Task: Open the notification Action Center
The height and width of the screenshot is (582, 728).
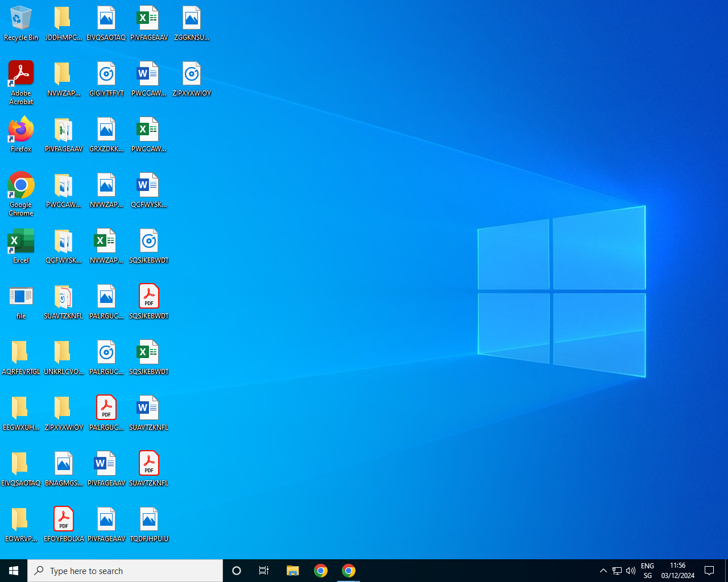Action: [x=709, y=571]
